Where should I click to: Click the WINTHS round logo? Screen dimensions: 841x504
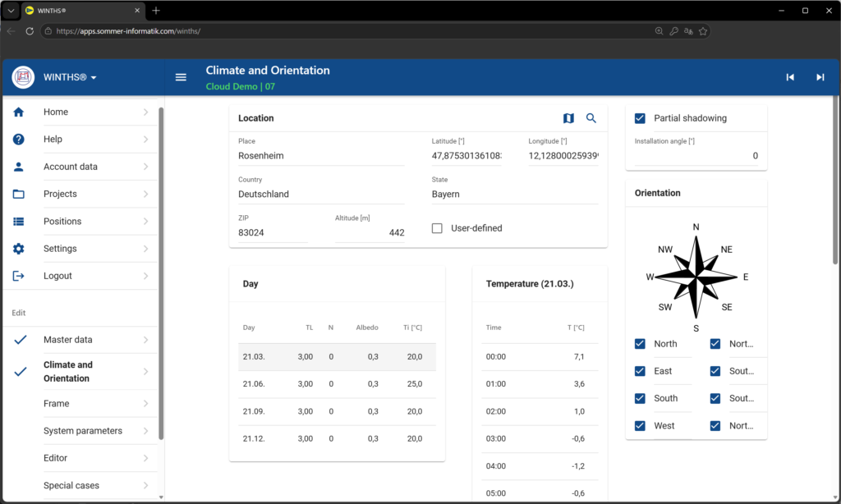23,77
